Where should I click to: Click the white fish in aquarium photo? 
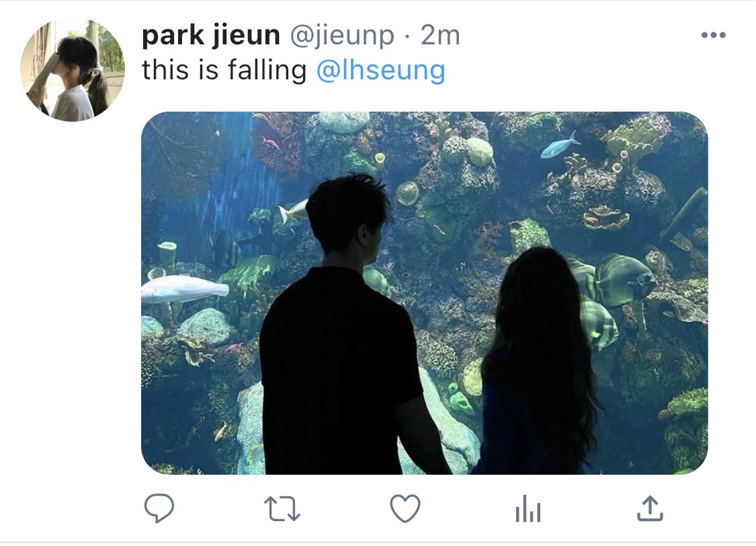click(x=185, y=288)
